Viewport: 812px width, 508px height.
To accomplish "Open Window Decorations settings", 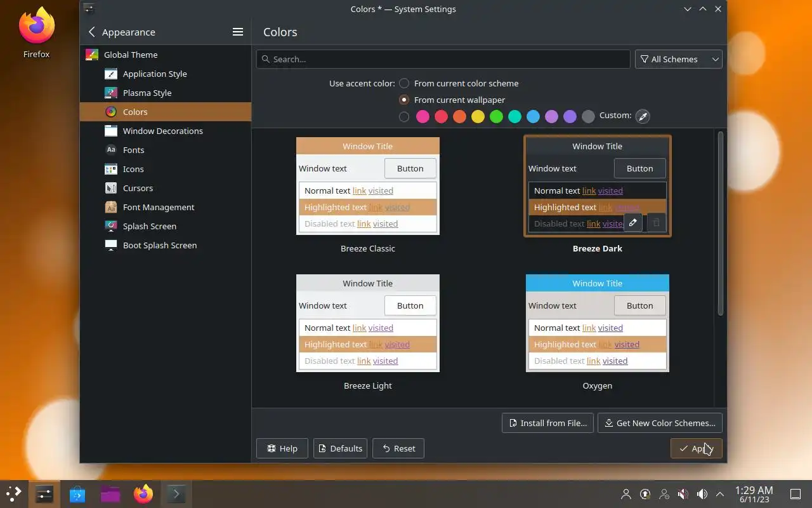I will [x=166, y=131].
